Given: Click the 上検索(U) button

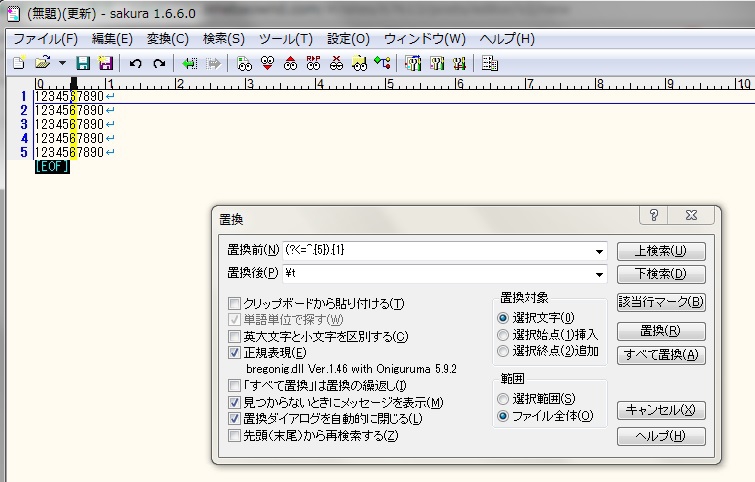Looking at the screenshot, I should coord(661,251).
